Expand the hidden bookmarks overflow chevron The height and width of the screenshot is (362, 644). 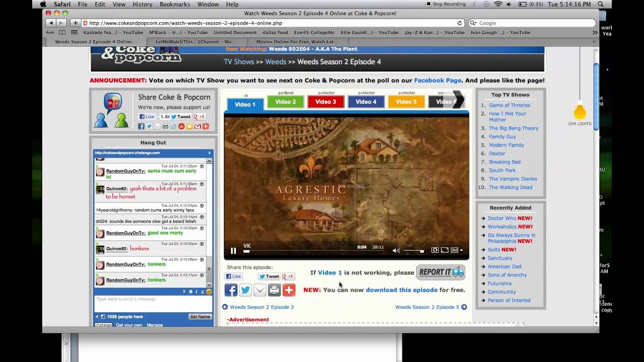coord(595,33)
